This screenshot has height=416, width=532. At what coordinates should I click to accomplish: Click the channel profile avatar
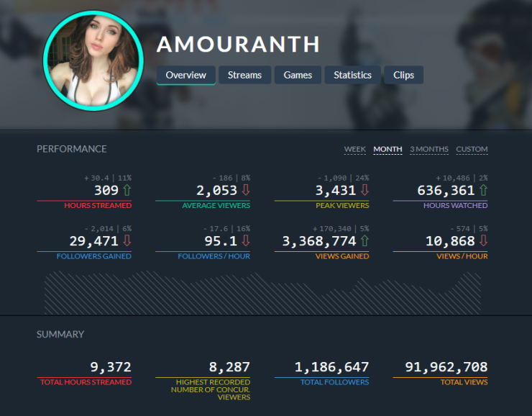[x=93, y=60]
